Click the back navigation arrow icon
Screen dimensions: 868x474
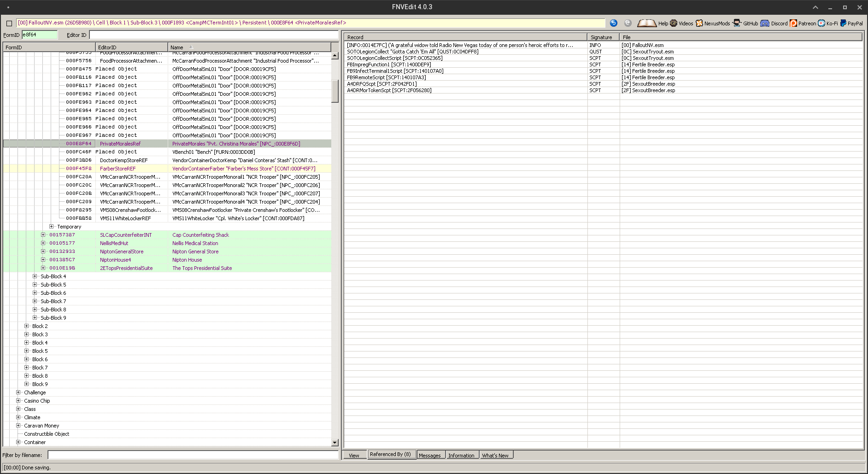[613, 23]
